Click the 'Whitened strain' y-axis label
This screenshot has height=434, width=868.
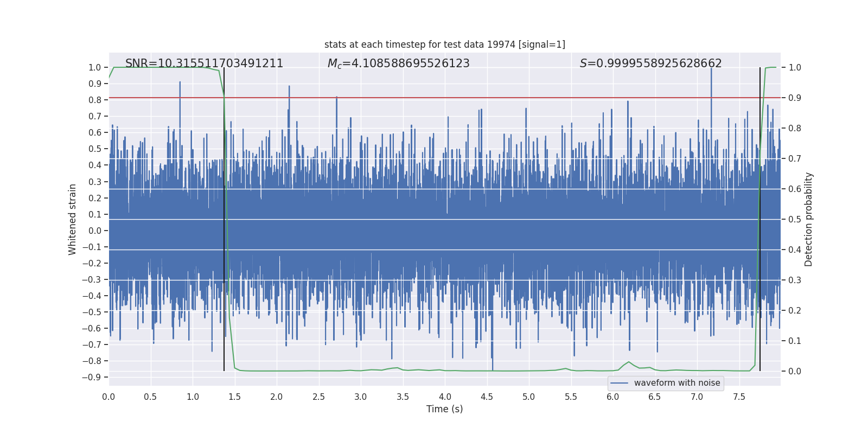(72, 219)
